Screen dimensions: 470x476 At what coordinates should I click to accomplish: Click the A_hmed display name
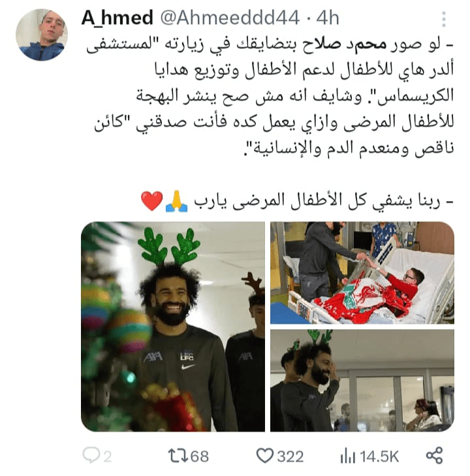click(117, 18)
